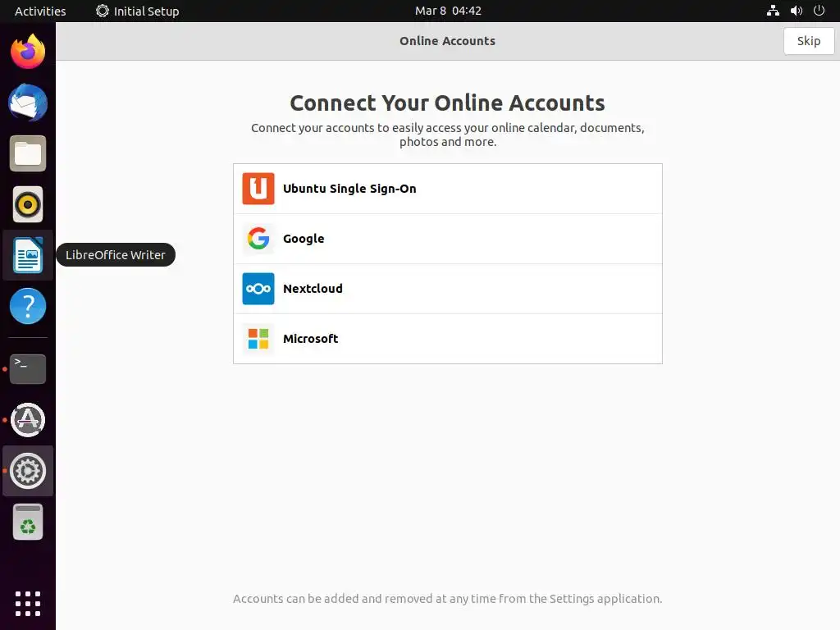Screen dimensions: 840x630
Task: Click the Ubuntu Single Sign-On logo
Action: pyautogui.click(x=258, y=189)
